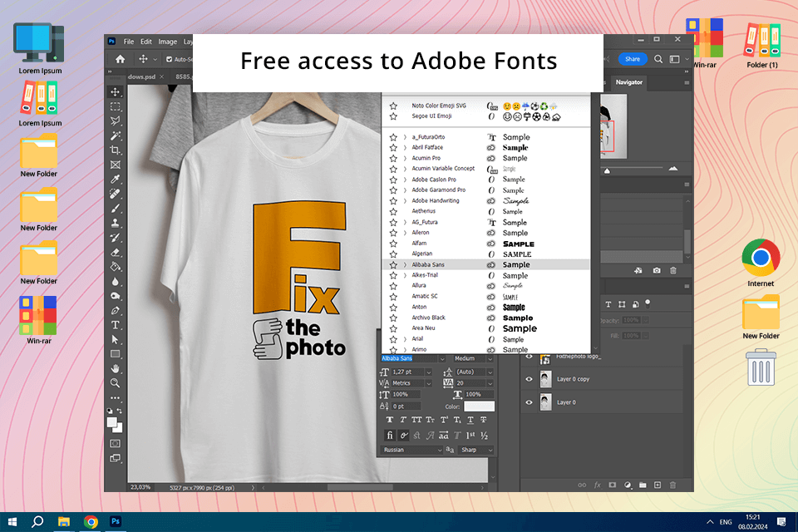Select the Blur tool
This screenshot has width=798, height=532.
coord(116,282)
